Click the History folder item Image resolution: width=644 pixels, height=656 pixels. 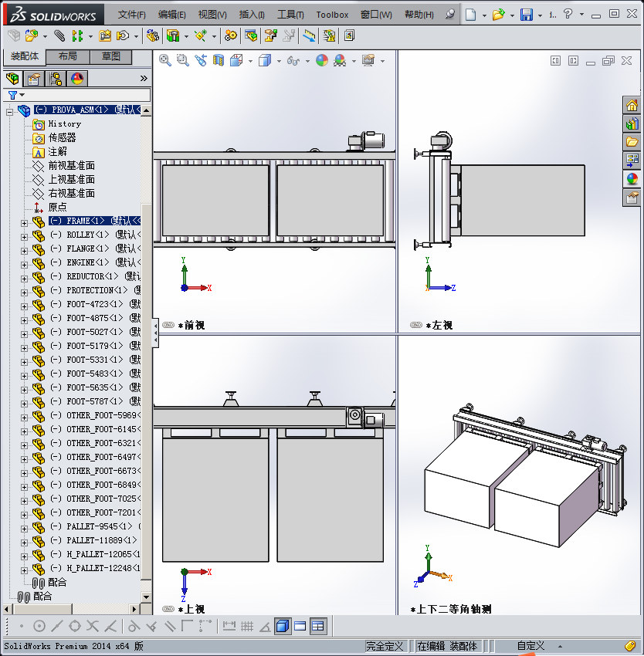(x=65, y=123)
